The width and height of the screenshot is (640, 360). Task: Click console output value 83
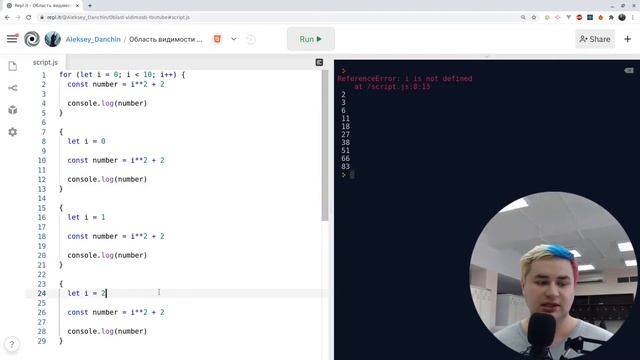[345, 167]
